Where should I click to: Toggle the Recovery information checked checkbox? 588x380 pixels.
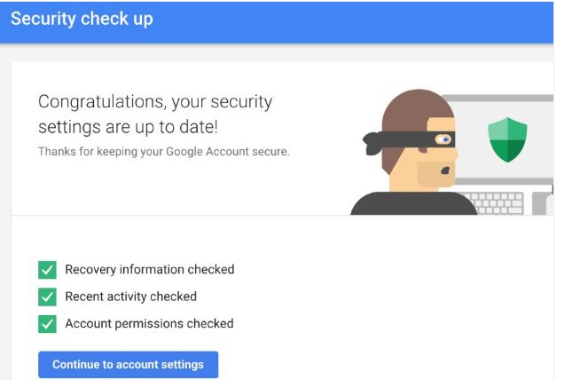tap(47, 270)
